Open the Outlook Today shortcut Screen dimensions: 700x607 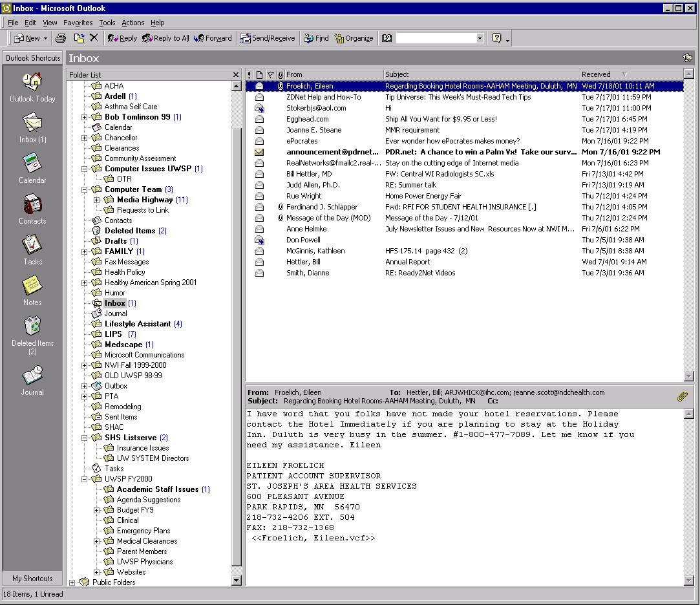[x=32, y=87]
